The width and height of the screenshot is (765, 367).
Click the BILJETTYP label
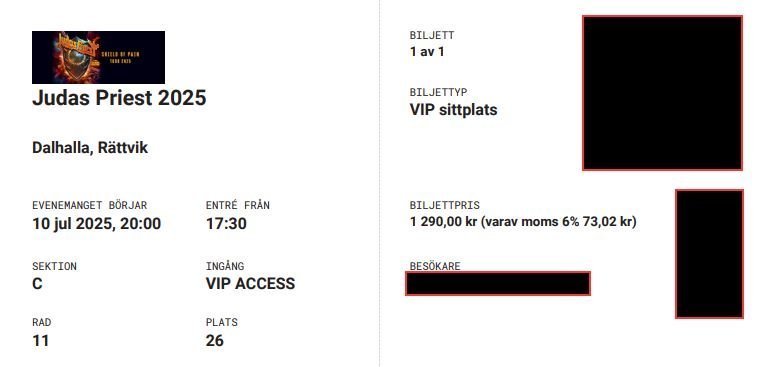[439, 92]
